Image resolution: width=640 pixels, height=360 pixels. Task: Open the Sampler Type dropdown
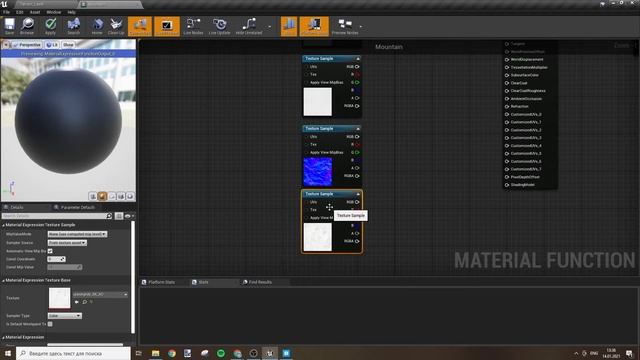(x=64, y=316)
